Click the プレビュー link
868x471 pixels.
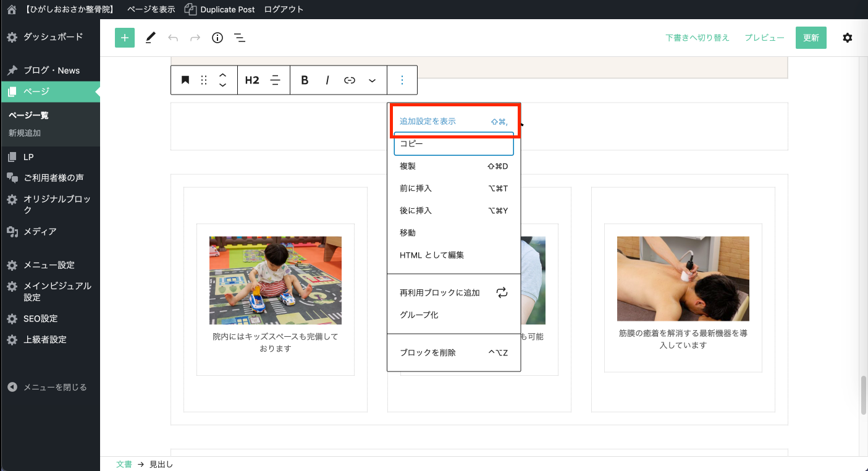point(764,38)
